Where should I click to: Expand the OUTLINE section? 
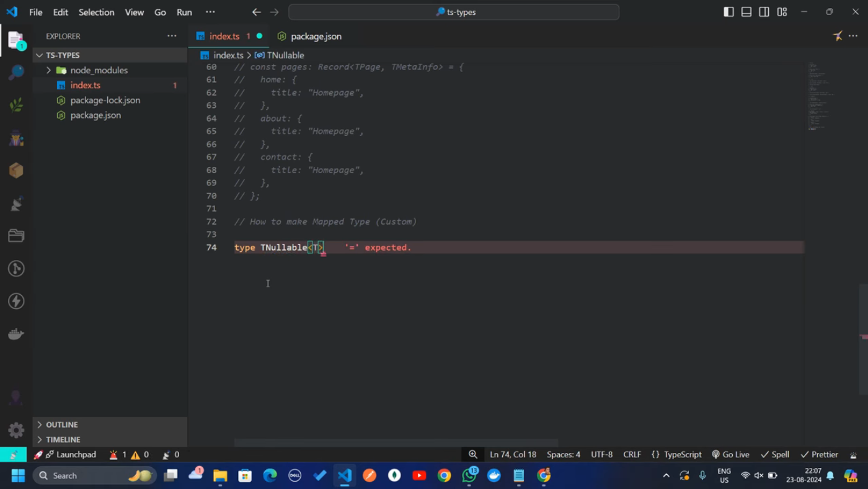point(110,424)
